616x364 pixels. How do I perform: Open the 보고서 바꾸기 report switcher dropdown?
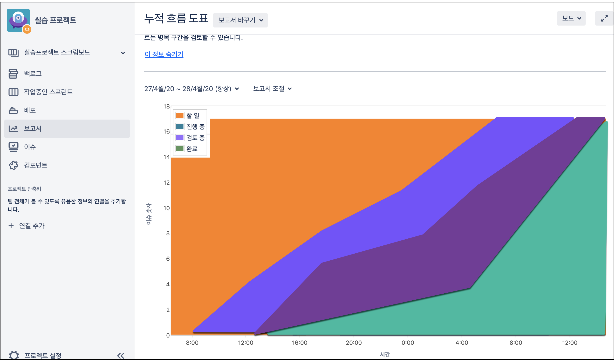coord(240,20)
